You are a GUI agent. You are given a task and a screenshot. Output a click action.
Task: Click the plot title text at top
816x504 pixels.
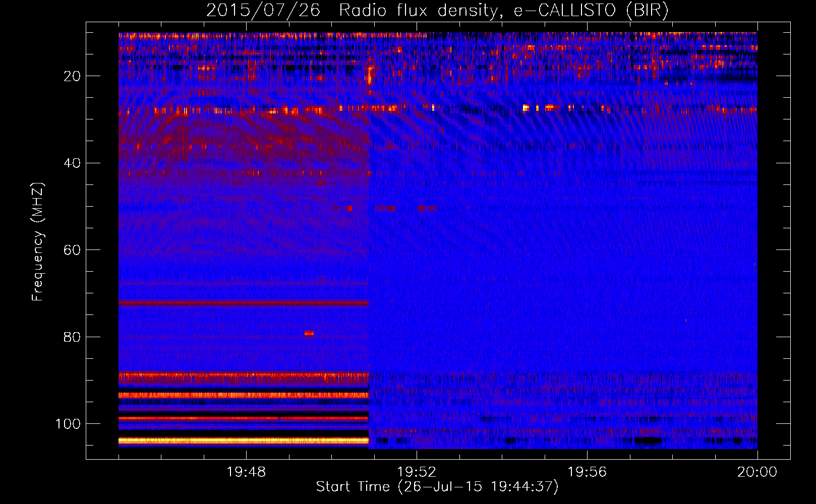coord(437,10)
